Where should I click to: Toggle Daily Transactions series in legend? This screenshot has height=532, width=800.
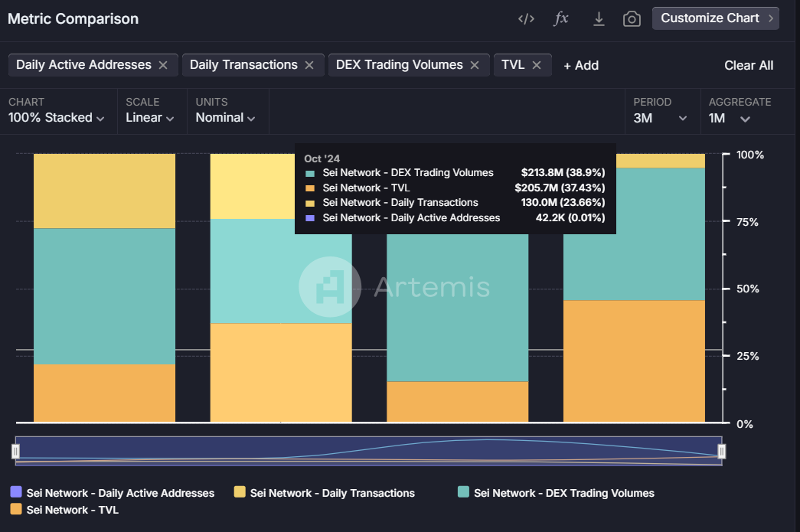coord(325,493)
